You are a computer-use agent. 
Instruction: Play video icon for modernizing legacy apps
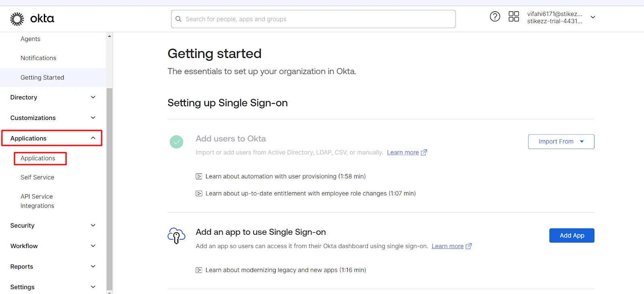click(x=199, y=270)
